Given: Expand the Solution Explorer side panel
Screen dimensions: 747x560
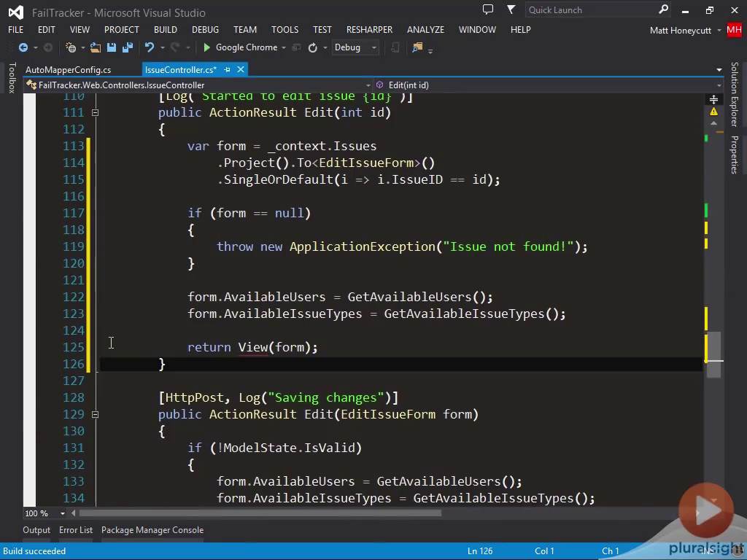Looking at the screenshot, I should click(x=735, y=94).
